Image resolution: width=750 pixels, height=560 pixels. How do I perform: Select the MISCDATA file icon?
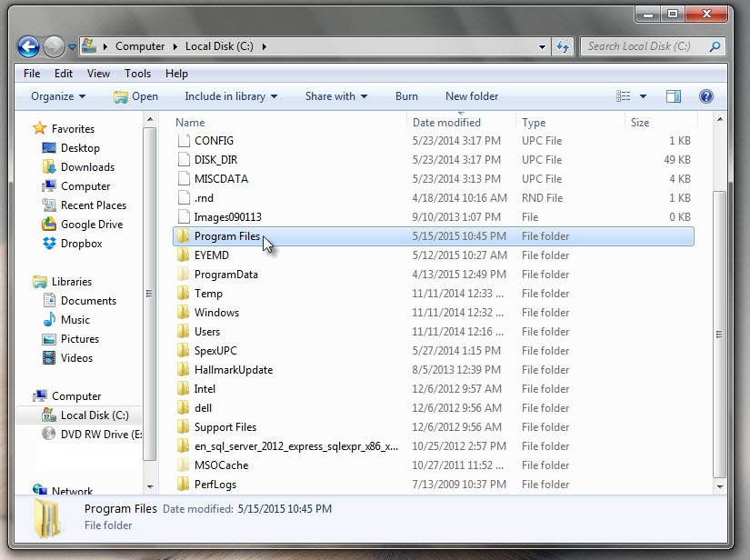(x=184, y=179)
